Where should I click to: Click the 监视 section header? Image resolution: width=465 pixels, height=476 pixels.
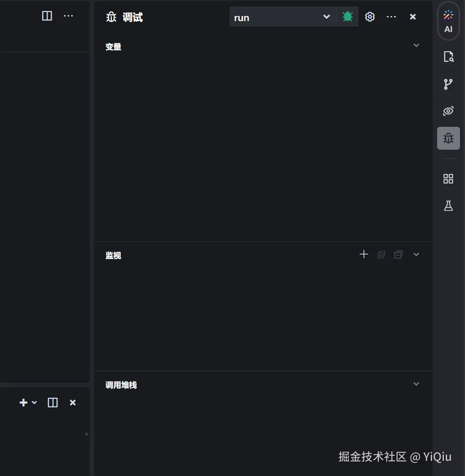click(x=113, y=255)
